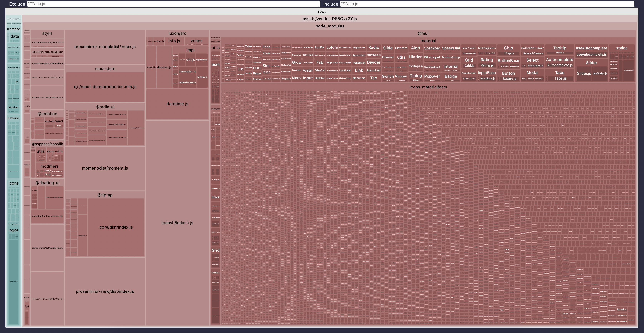Select the stylis block
The width and height of the screenshot is (644, 333).
[x=47, y=33]
